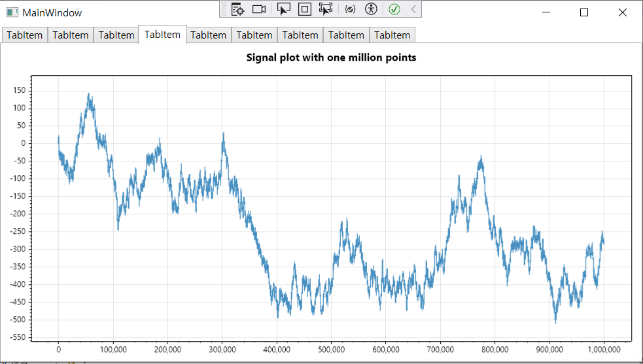Click the y-axis label '-250'
This screenshot has height=364, width=643.
[18, 231]
